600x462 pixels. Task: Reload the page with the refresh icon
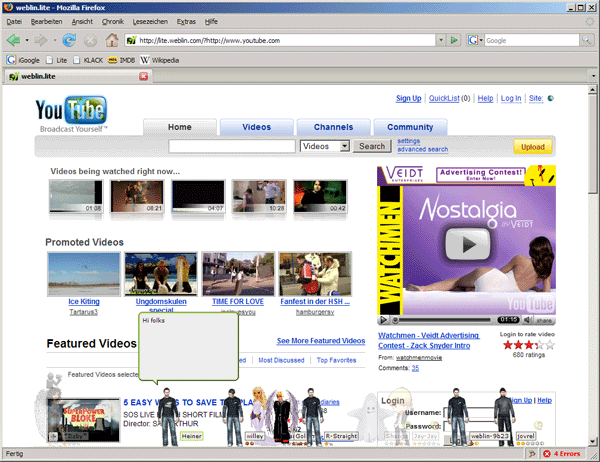[69, 40]
